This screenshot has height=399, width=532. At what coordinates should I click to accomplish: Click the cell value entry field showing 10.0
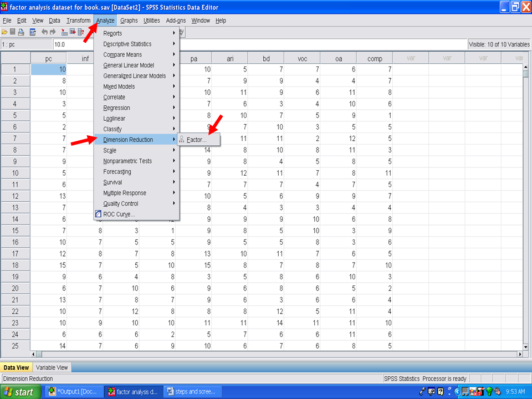pos(259,44)
